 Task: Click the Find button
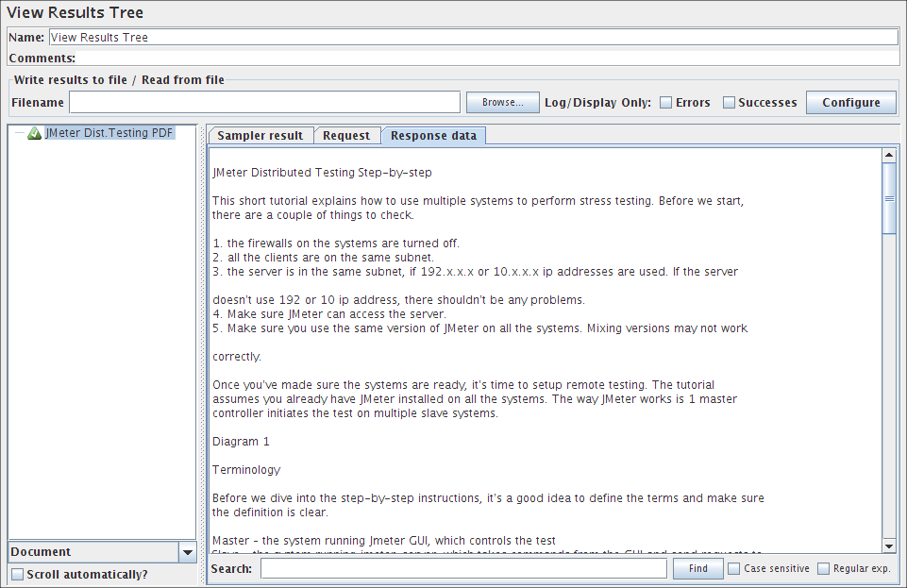(697, 569)
